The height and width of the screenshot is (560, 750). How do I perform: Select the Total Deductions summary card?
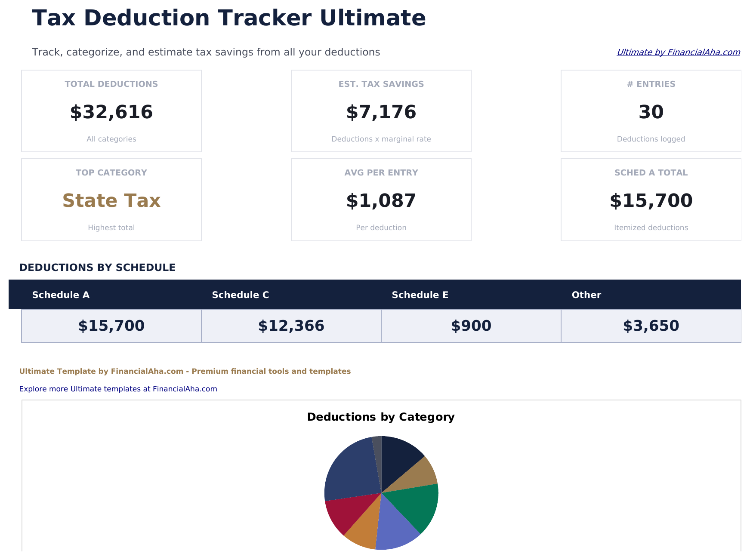coord(111,111)
